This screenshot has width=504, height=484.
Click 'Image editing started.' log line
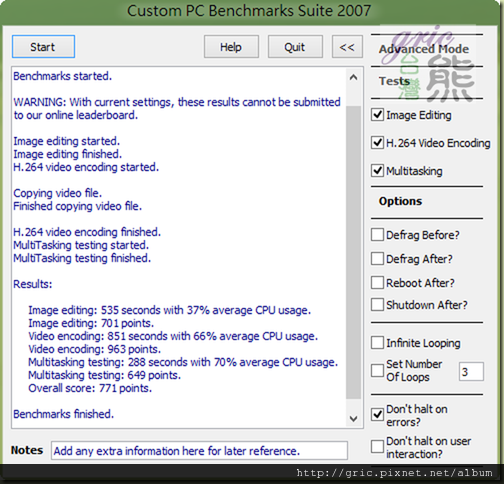(x=66, y=141)
